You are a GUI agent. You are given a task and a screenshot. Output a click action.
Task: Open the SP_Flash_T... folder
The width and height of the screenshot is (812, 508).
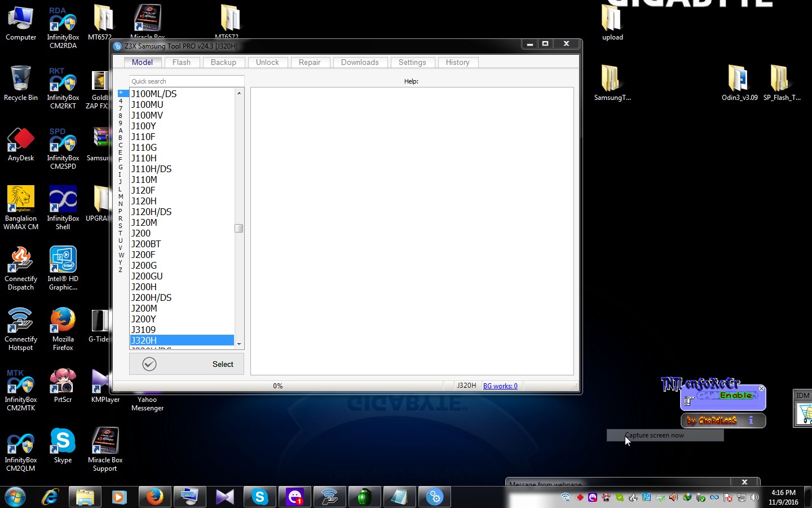click(782, 84)
